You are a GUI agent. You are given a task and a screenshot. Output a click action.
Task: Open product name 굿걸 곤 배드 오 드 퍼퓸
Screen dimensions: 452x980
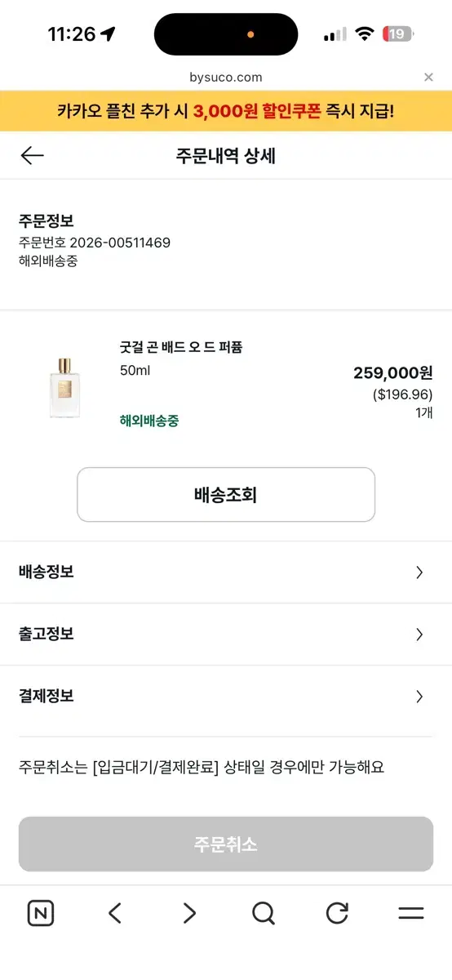(x=181, y=347)
